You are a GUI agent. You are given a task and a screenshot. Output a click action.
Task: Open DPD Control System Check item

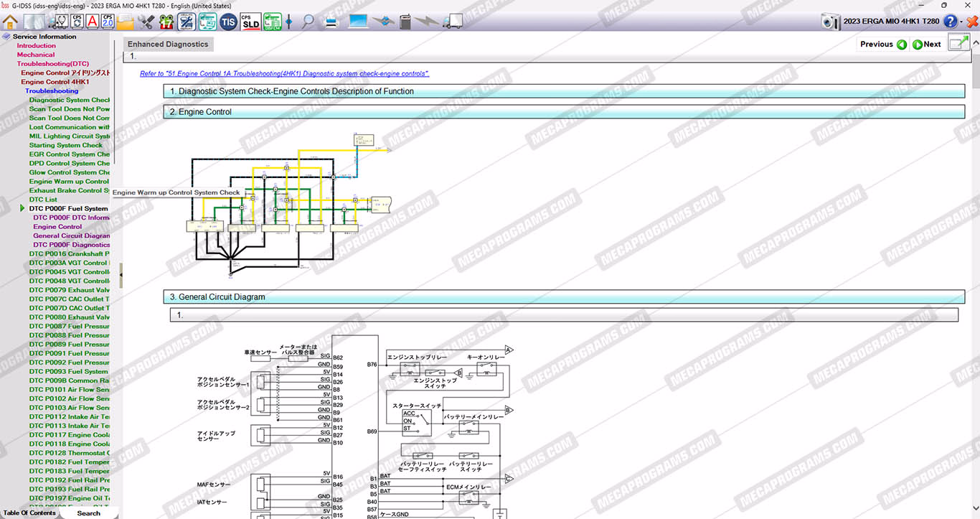coord(70,164)
